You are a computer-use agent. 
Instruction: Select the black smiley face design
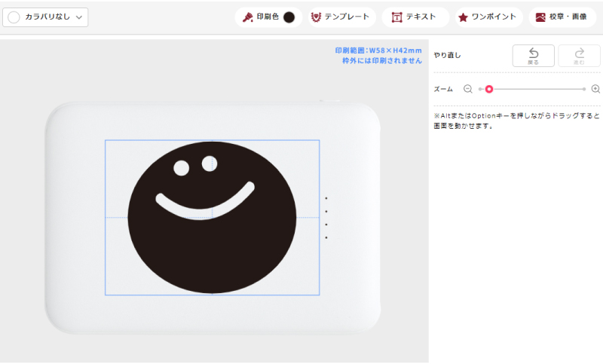(x=212, y=218)
